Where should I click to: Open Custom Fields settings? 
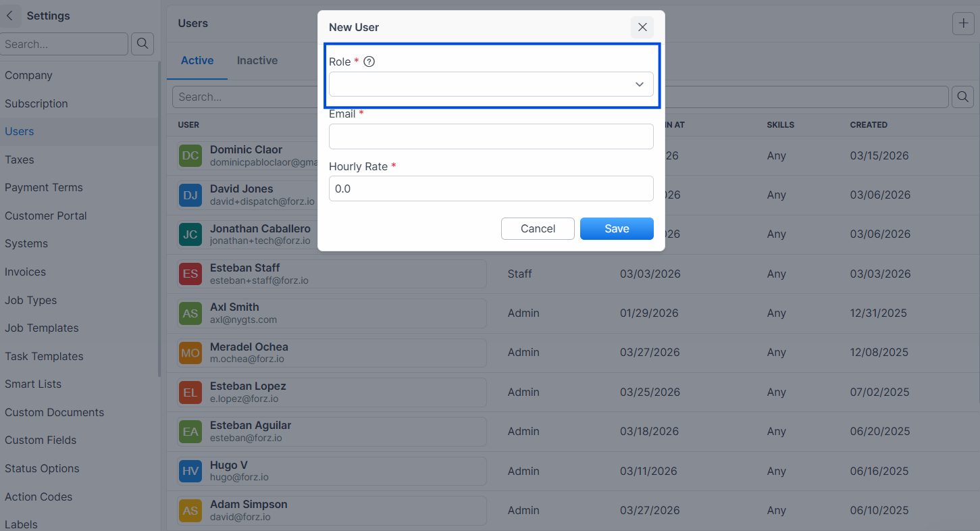[41, 440]
